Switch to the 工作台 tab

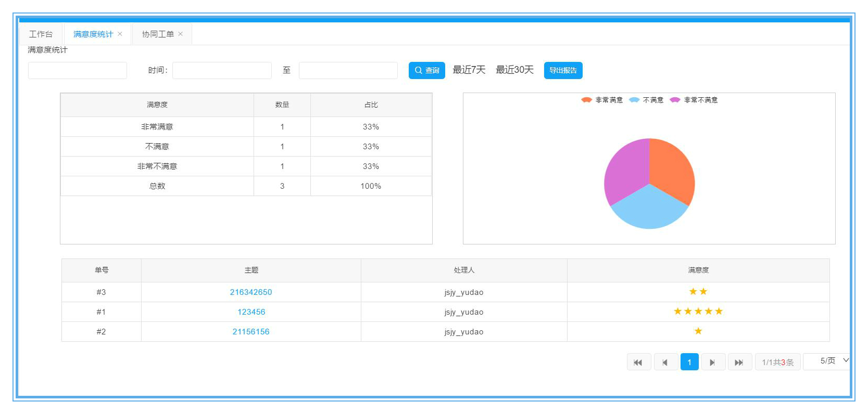[x=41, y=34]
